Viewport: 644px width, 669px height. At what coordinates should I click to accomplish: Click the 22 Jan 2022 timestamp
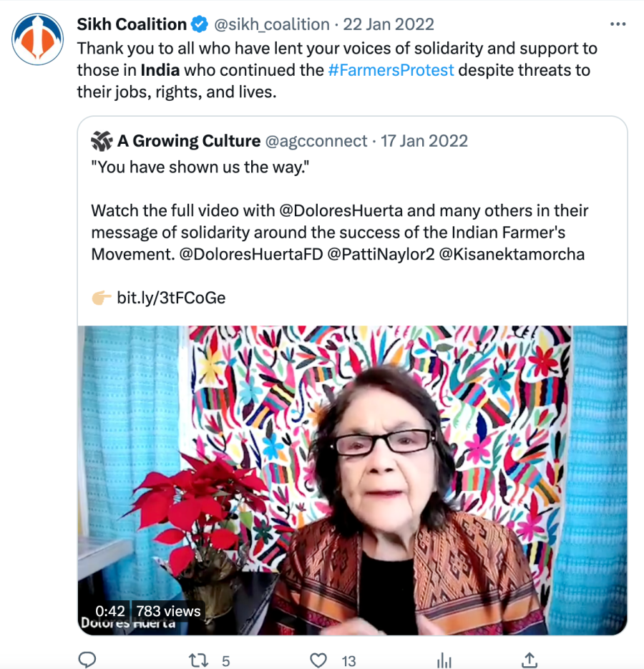(x=389, y=24)
